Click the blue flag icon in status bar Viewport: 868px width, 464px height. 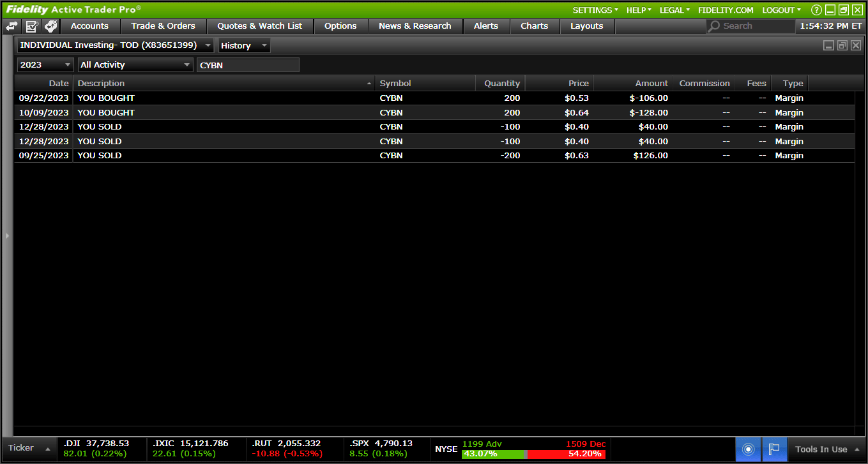point(774,449)
